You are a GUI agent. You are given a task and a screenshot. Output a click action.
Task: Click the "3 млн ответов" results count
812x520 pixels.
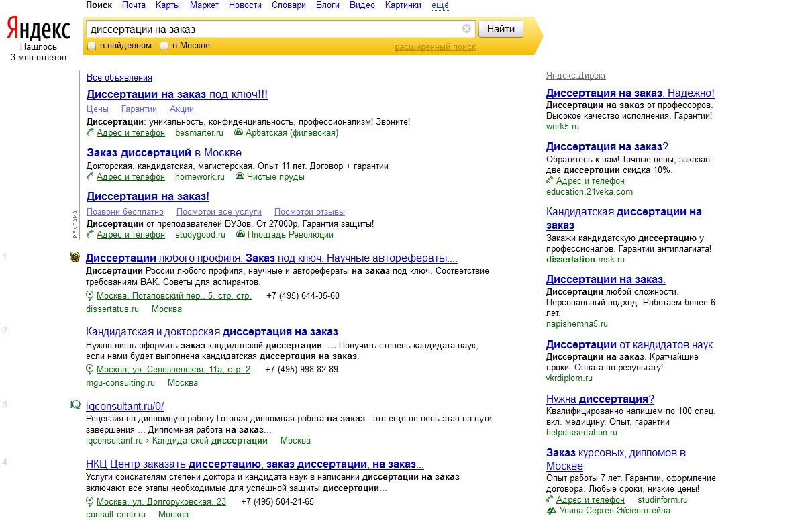(x=38, y=58)
